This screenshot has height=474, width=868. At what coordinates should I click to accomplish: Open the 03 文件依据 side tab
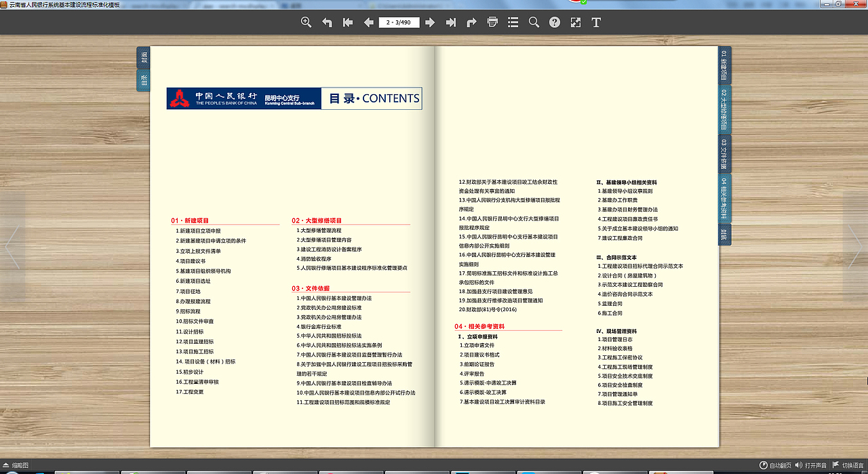[724, 155]
